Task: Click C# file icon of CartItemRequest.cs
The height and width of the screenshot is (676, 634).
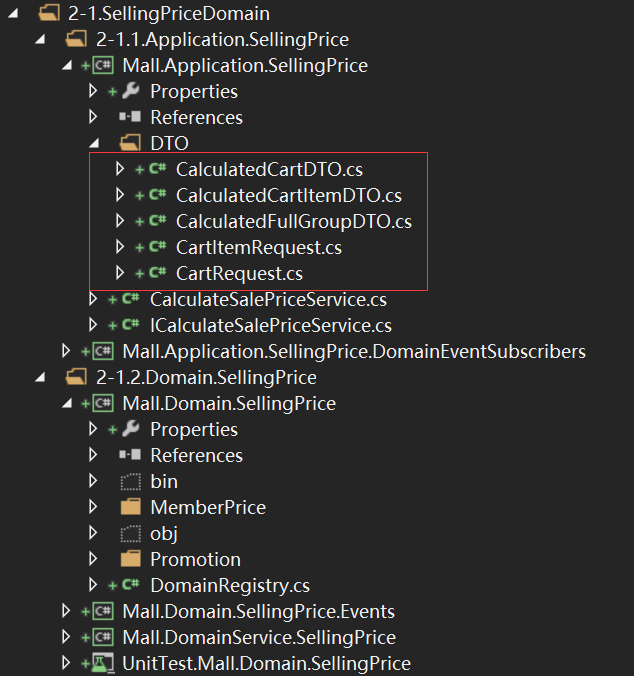Action: (x=158, y=246)
